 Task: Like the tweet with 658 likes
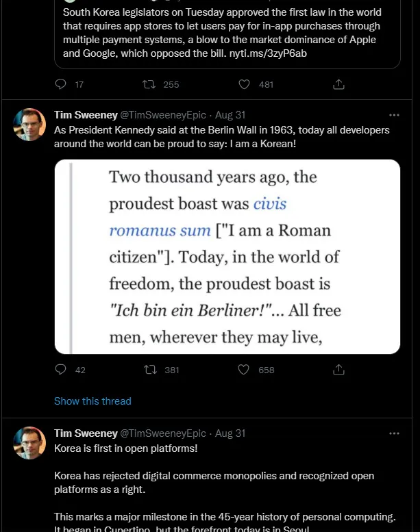(243, 370)
